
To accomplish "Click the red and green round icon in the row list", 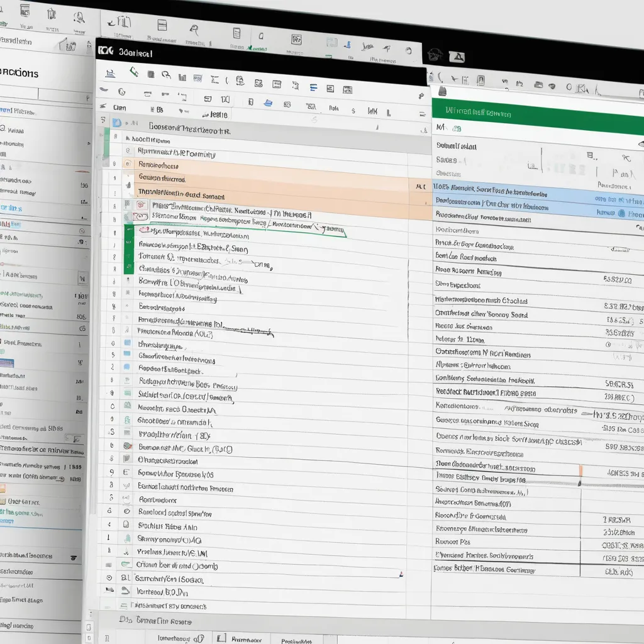I will point(127,446).
